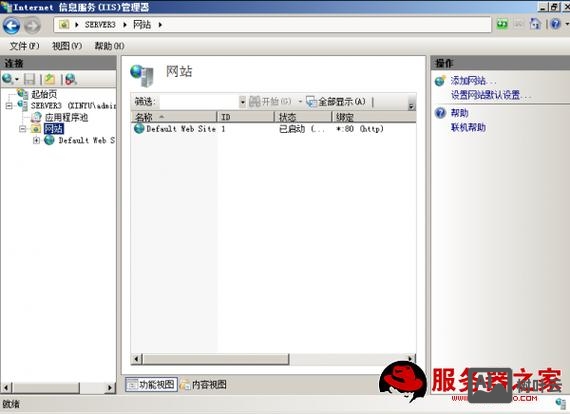
Task: Expand the Default Web Site tree node
Action: 36,140
